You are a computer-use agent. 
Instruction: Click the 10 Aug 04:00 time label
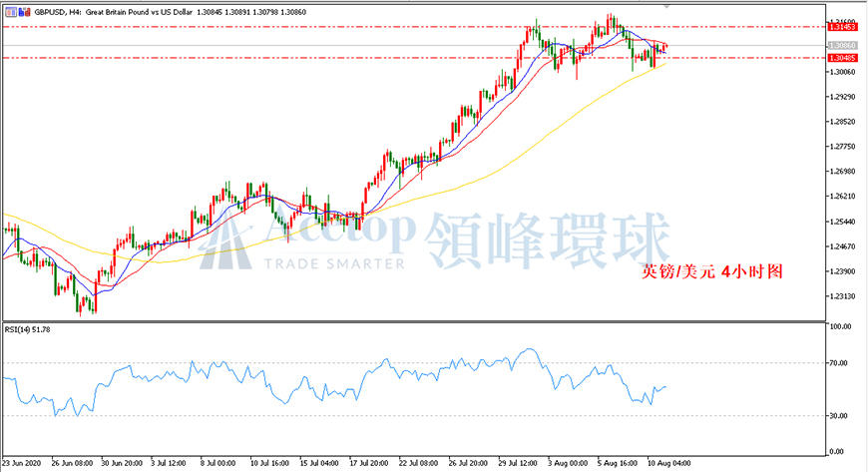[671, 463]
